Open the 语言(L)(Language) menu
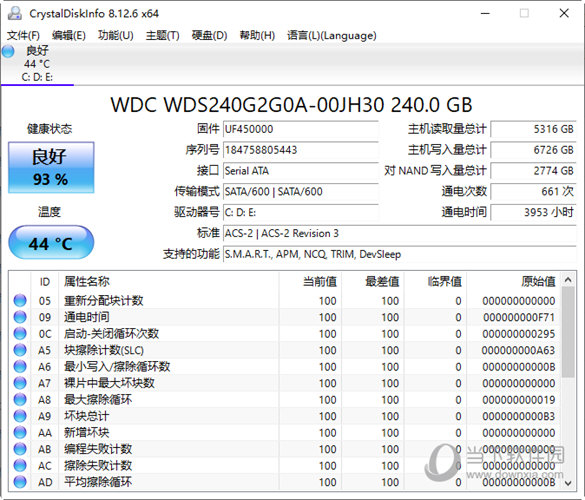The width and height of the screenshot is (585, 500). [332, 35]
